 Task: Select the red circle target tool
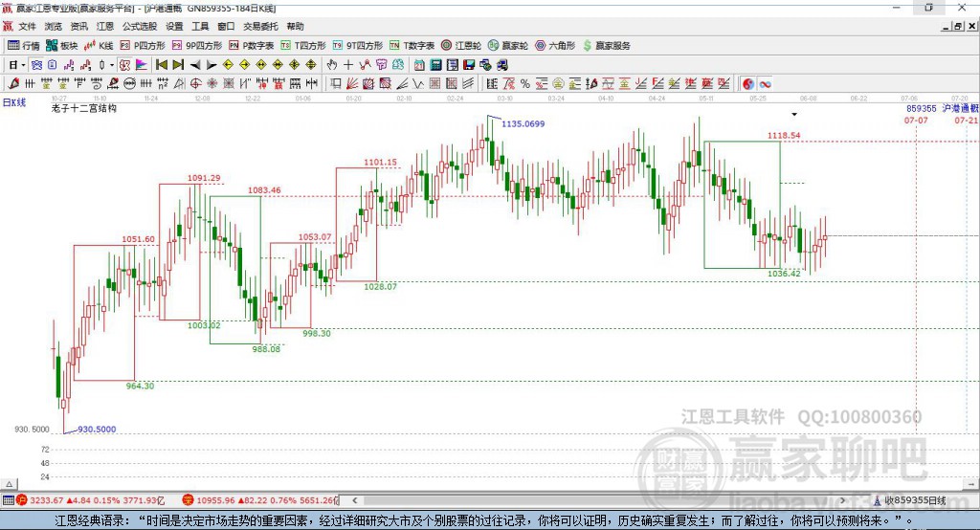195,83
